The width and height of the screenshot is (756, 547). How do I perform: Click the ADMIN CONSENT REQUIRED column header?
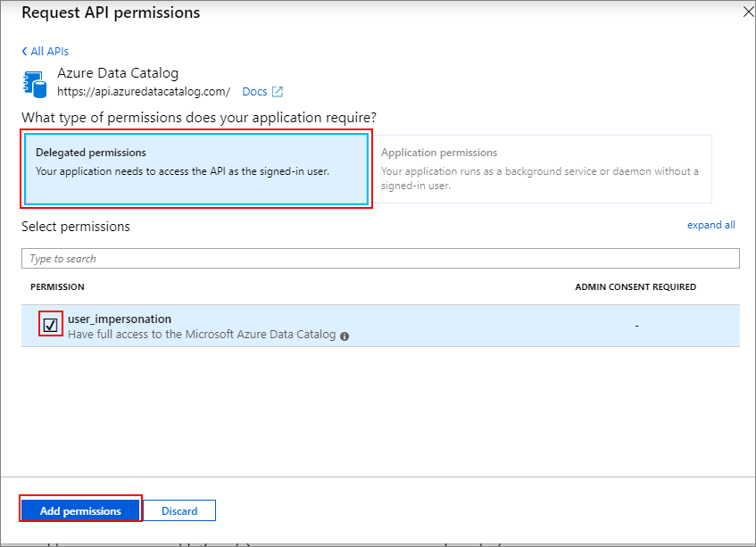(x=636, y=286)
